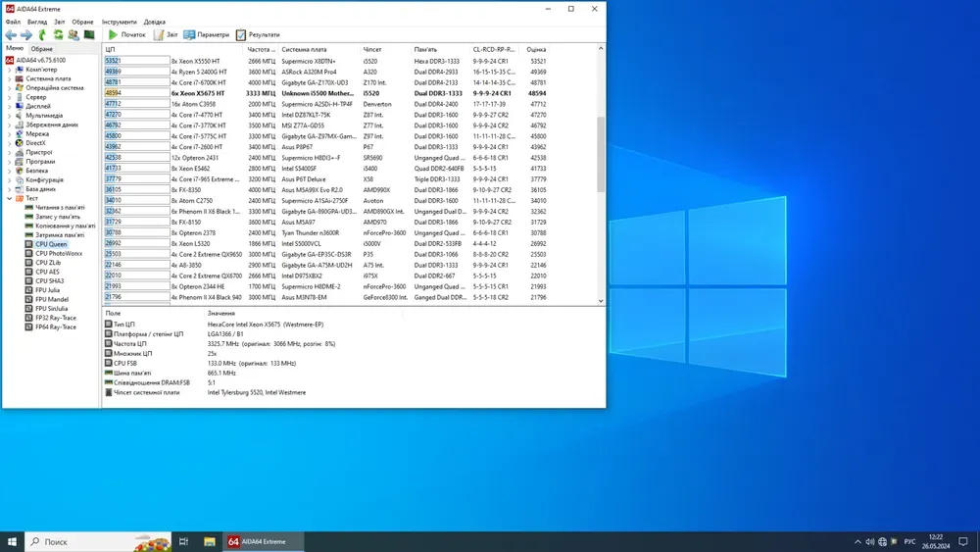Viewport: 980px width, 552px height.
Task: Collapse the Тест tree node
Action: 10,198
